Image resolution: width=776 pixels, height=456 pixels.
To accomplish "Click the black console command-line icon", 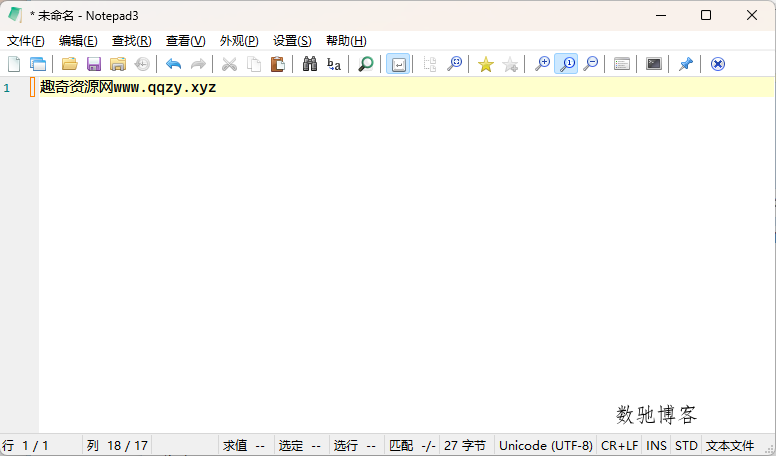I will click(x=654, y=64).
